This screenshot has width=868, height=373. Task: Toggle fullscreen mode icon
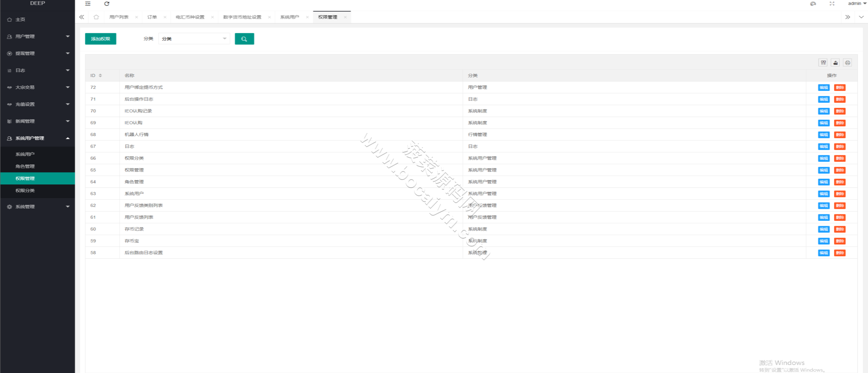(832, 4)
